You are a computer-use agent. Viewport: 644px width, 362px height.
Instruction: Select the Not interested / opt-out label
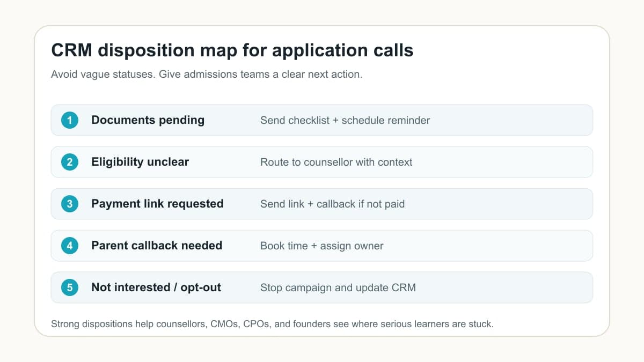point(156,287)
